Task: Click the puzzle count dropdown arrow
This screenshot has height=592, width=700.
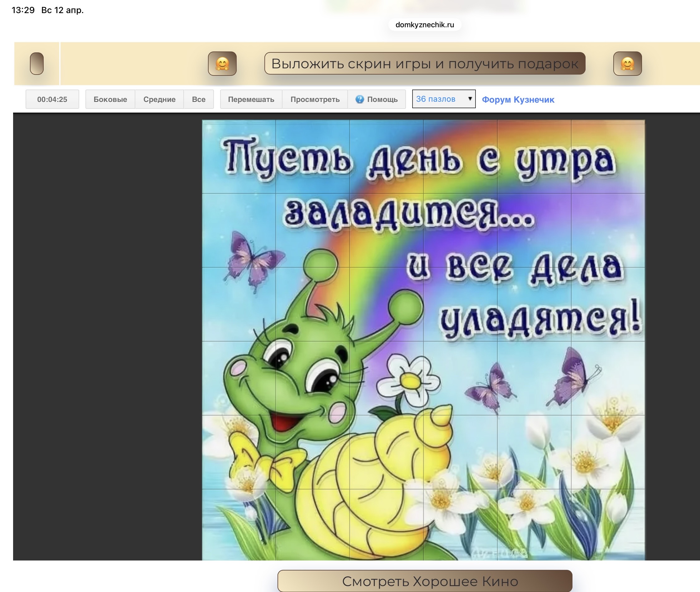Action: pos(470,99)
